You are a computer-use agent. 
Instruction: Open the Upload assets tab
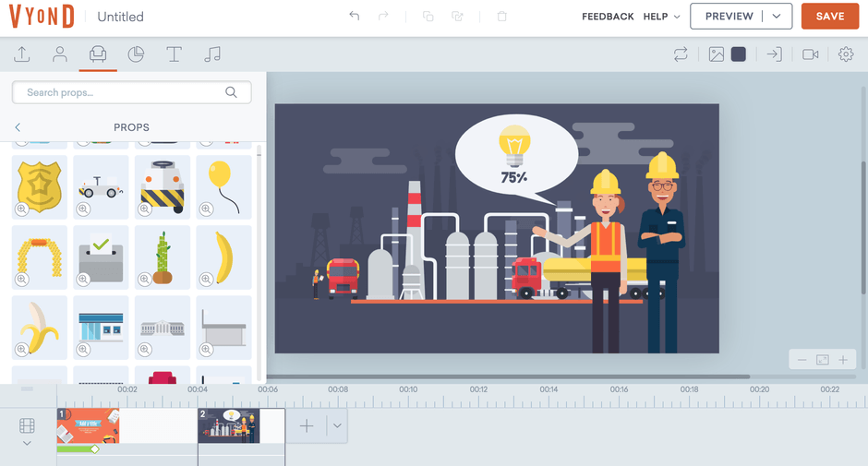[x=22, y=54]
